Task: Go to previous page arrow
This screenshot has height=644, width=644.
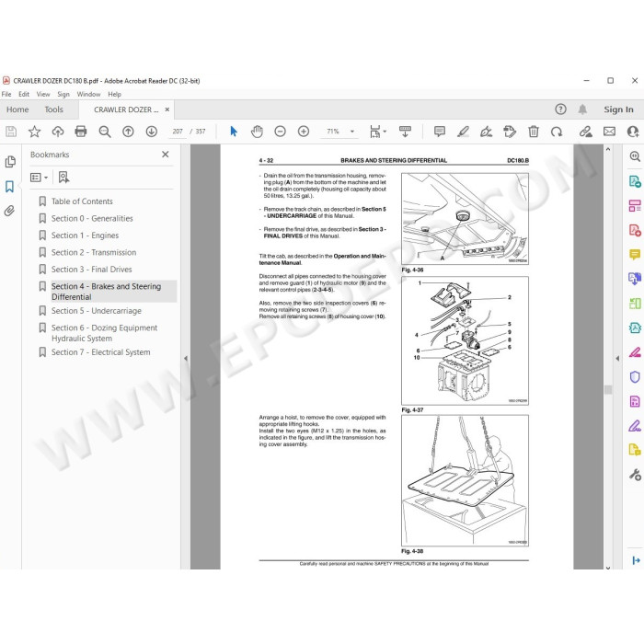Action: (x=128, y=132)
